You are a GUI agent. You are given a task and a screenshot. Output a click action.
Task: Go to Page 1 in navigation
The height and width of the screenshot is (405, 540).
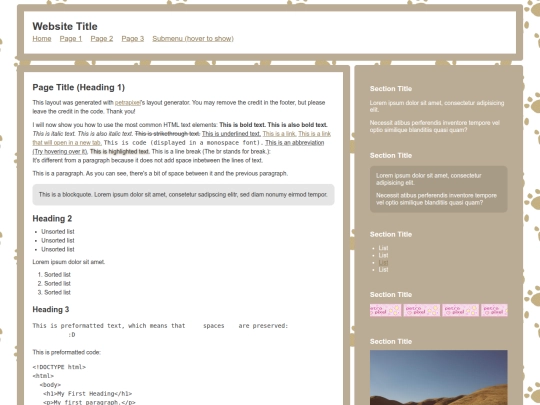tap(71, 39)
